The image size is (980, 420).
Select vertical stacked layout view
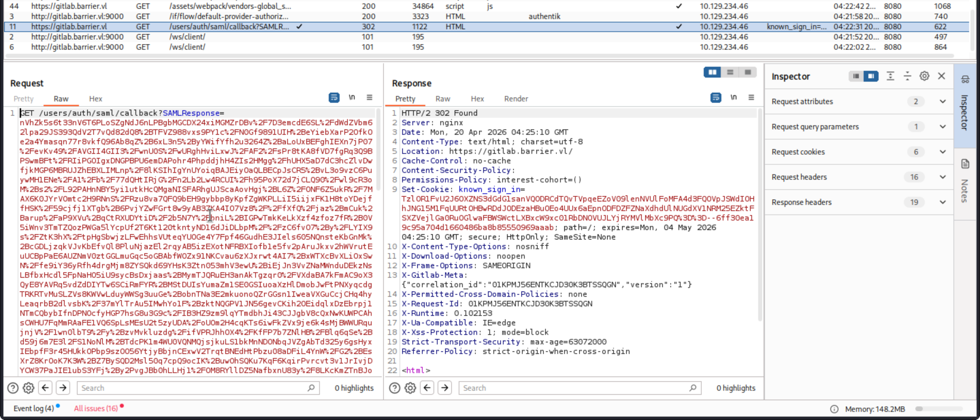[x=730, y=72]
